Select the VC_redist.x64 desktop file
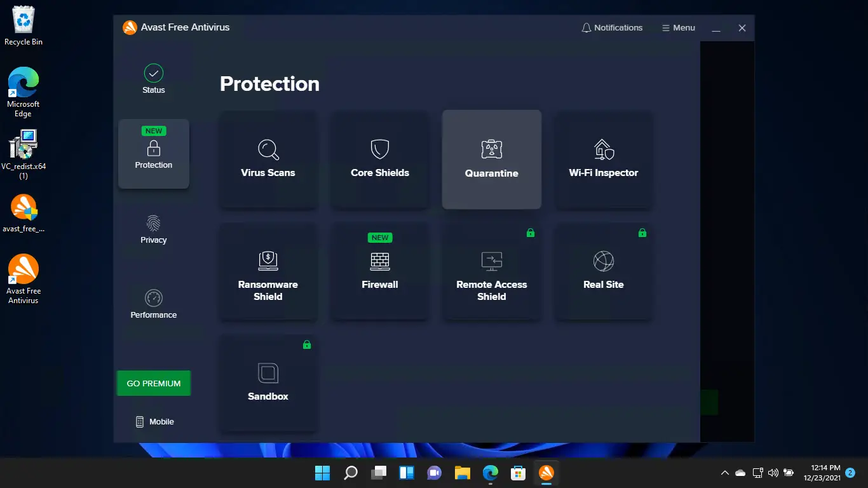Screen dimensions: 868x488 click(x=24, y=154)
